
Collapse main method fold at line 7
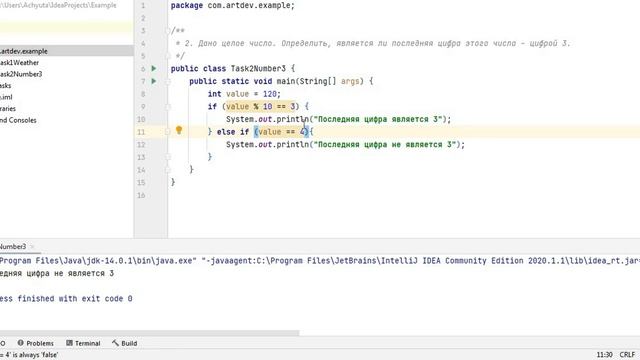pos(167,81)
